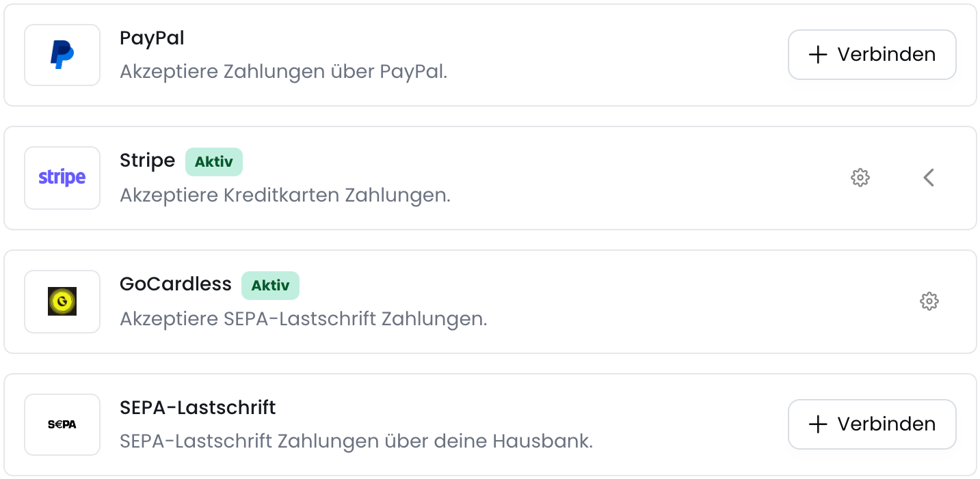This screenshot has height=479, width=980.
Task: Click the GoCardless logo icon
Action: click(62, 301)
